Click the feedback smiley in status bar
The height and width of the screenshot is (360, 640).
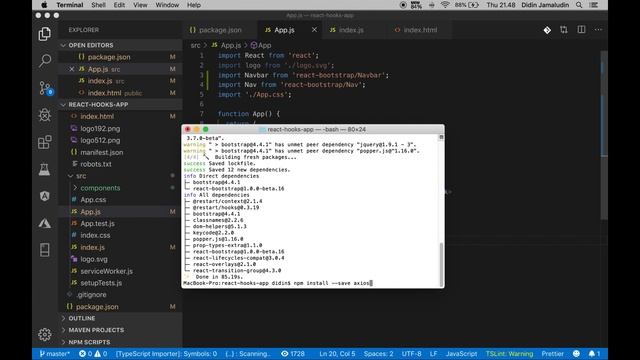click(576, 353)
